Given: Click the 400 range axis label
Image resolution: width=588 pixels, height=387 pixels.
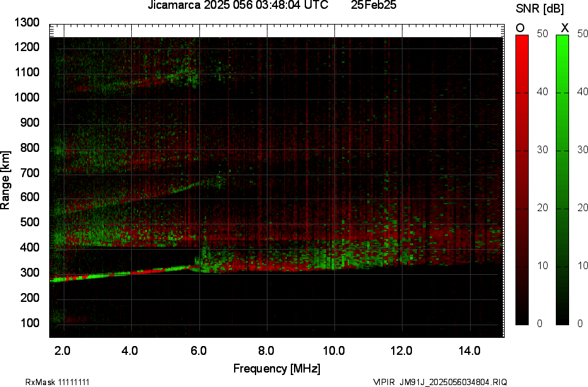Looking at the screenshot, I should point(30,247).
